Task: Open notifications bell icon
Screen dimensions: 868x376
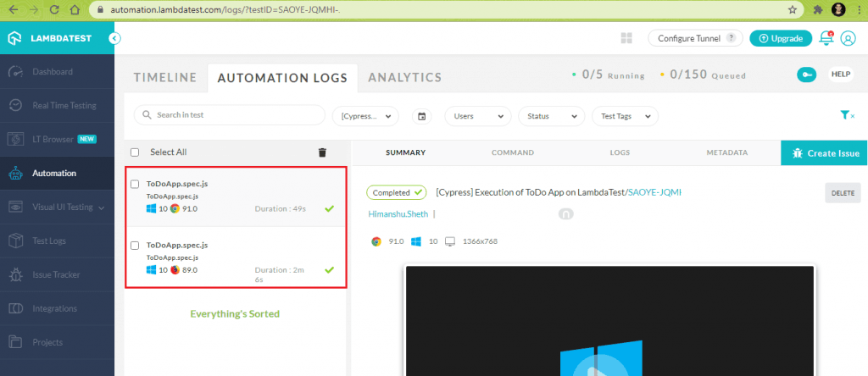Action: pos(826,38)
